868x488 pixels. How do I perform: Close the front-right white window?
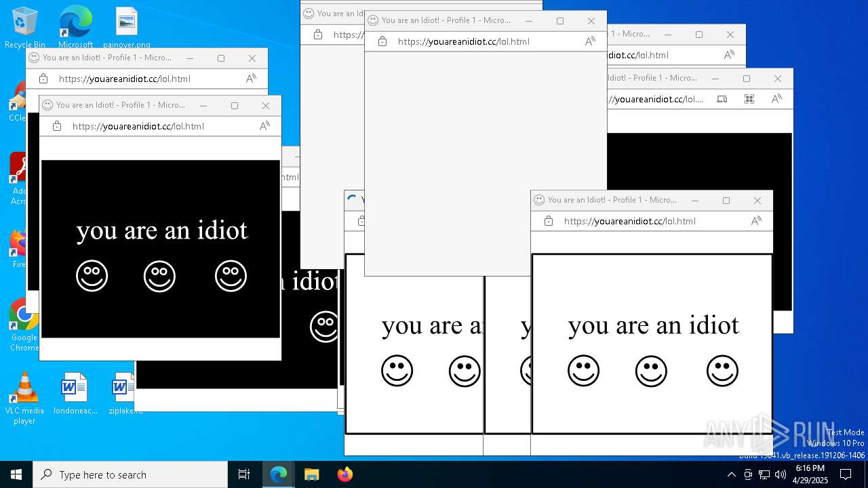(x=757, y=200)
